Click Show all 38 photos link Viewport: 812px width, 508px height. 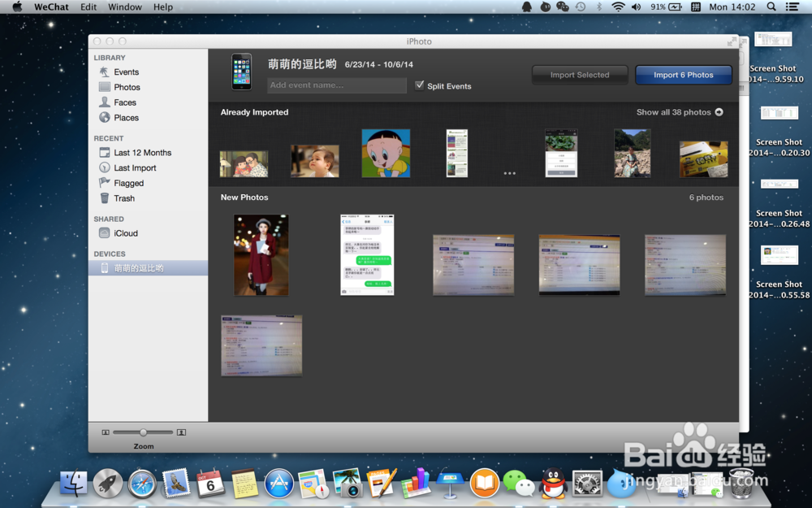pyautogui.click(x=674, y=112)
